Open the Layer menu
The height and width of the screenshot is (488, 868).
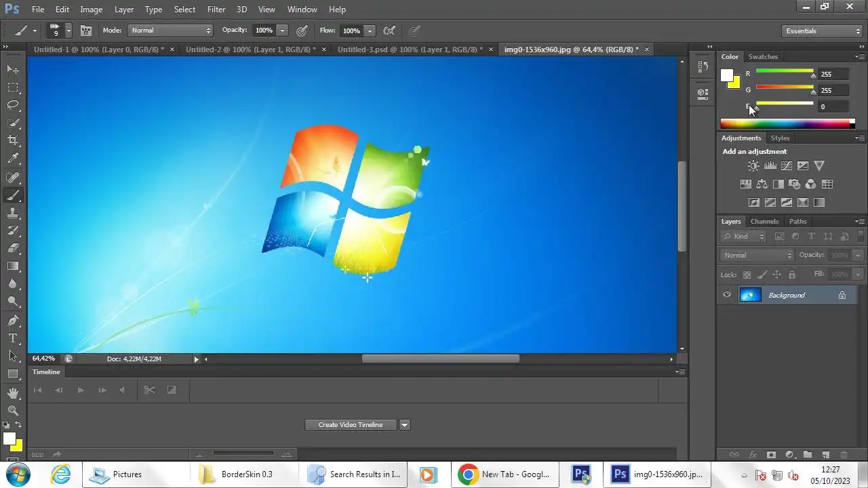(124, 9)
